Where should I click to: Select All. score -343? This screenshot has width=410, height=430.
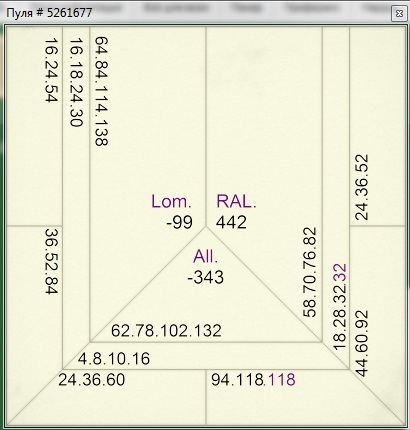point(205,277)
